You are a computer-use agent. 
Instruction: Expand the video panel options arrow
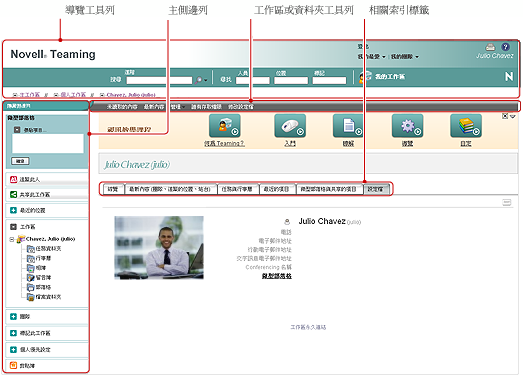[x=513, y=116]
